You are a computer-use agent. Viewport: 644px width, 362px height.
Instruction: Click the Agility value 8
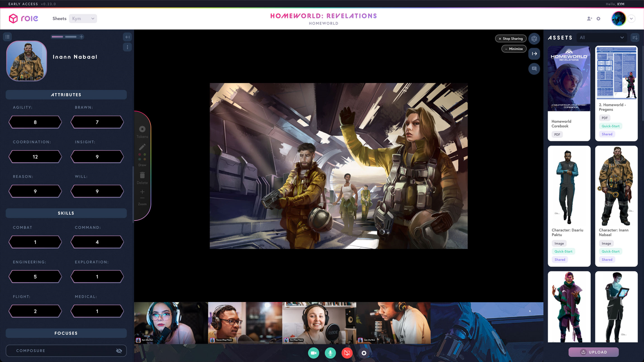[35, 122]
